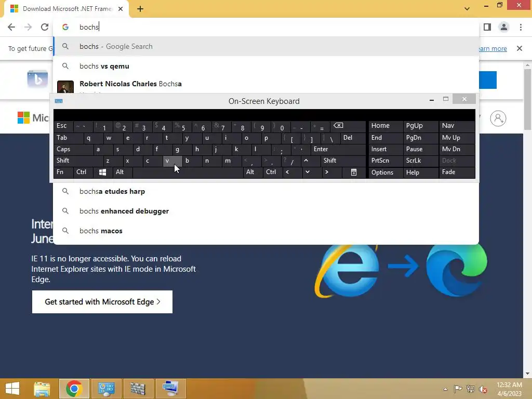Click Chrome icon in taskbar
This screenshot has width=532, height=399.
tap(74, 389)
